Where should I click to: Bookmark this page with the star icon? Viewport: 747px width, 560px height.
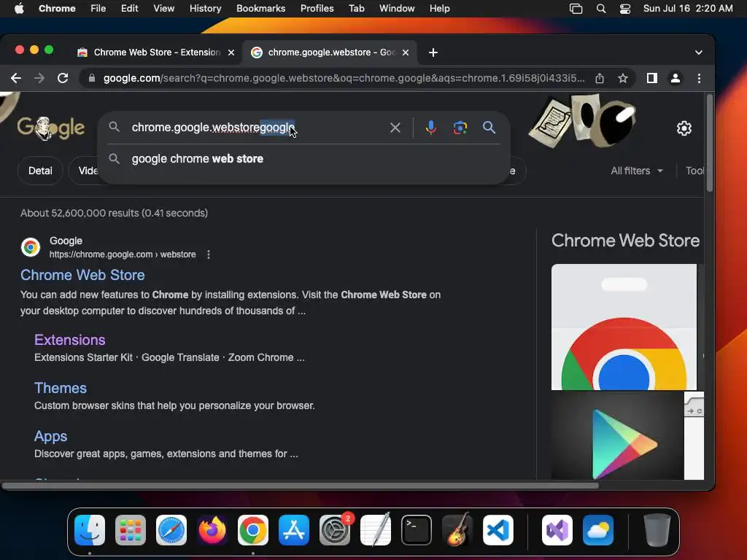tap(623, 78)
